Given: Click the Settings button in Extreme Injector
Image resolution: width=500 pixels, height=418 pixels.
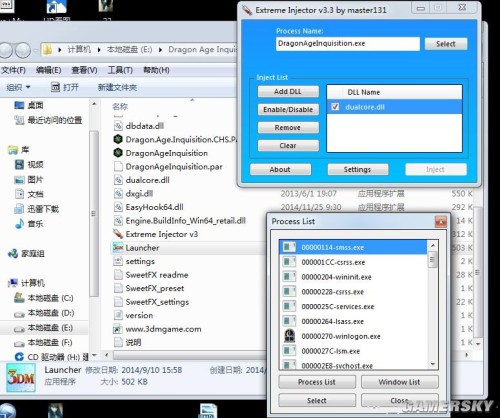Looking at the screenshot, I should (358, 169).
